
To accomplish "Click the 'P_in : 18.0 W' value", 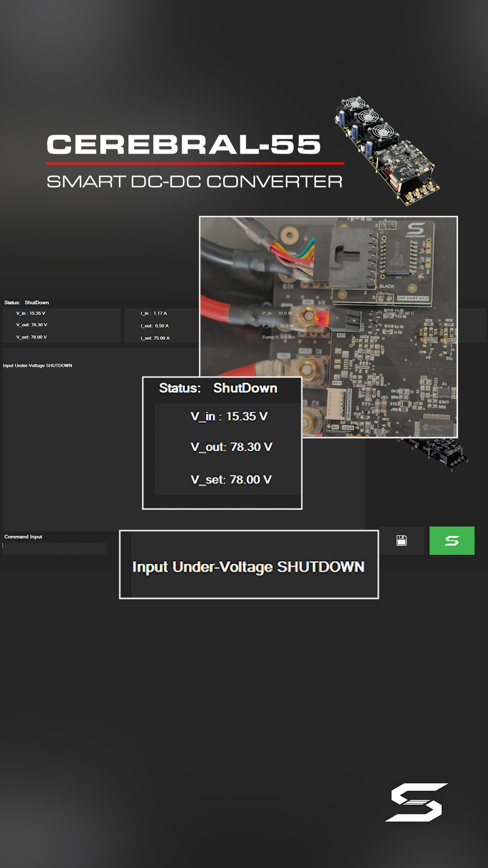I will 277,313.
